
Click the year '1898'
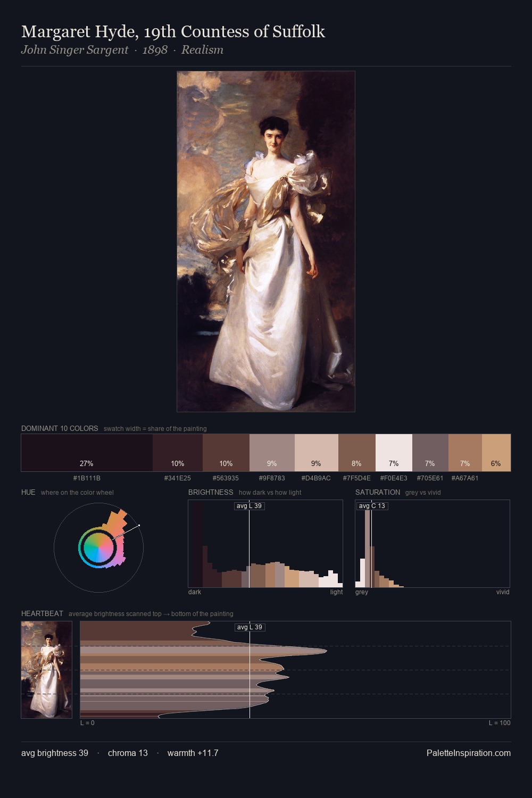click(x=155, y=50)
